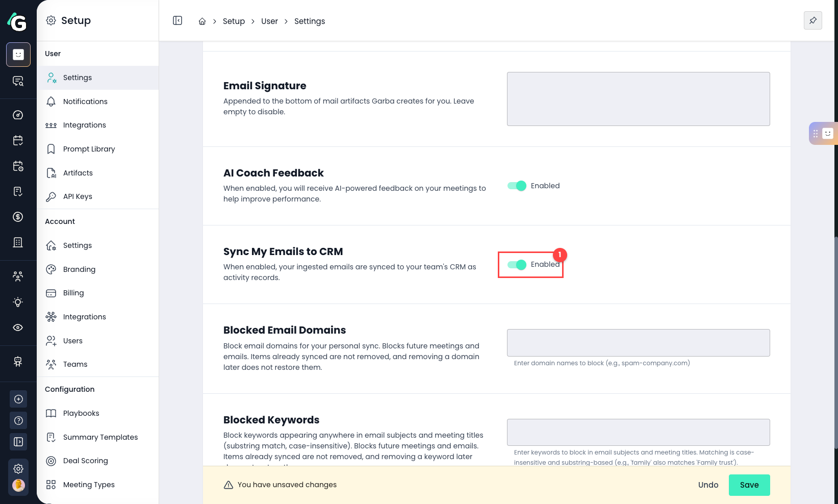Open the dollar deals icon
This screenshot has height=504, width=838.
click(18, 217)
